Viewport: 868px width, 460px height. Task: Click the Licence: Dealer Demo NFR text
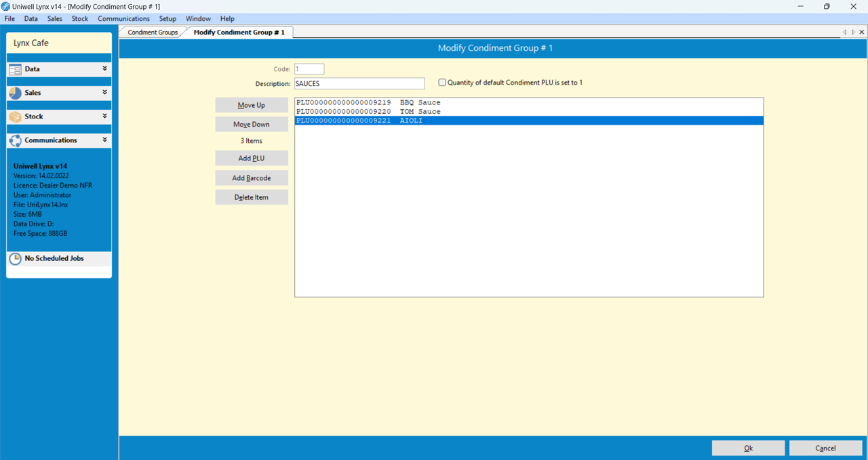[53, 186]
